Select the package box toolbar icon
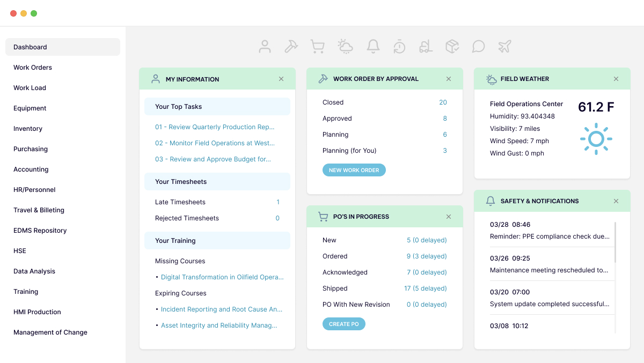This screenshot has height=363, width=644. pos(452,47)
